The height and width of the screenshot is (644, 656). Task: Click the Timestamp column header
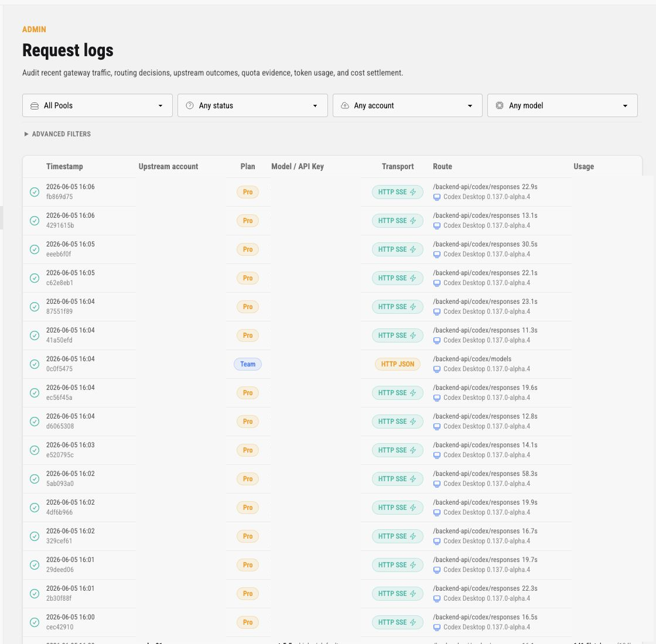click(64, 166)
